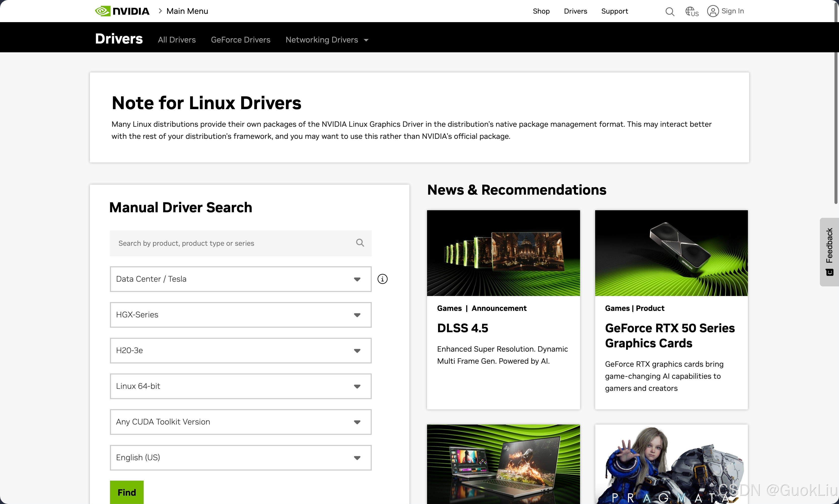Click the Sign In user icon
Screen dimensions: 839x504
(x=713, y=11)
